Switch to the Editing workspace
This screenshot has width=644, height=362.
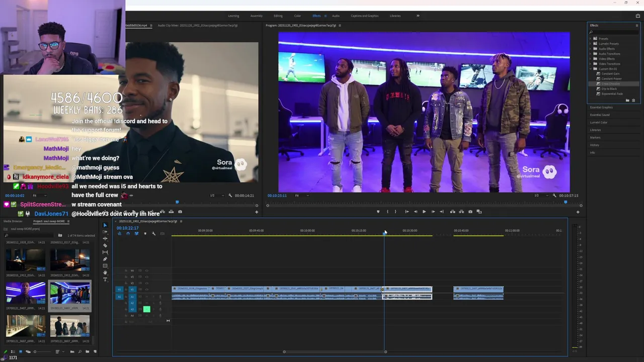click(278, 16)
